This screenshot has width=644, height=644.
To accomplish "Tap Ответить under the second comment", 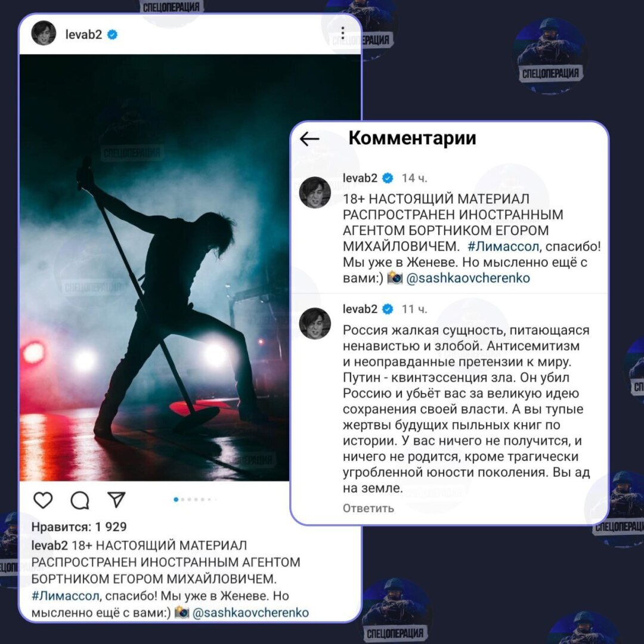I will 369,509.
